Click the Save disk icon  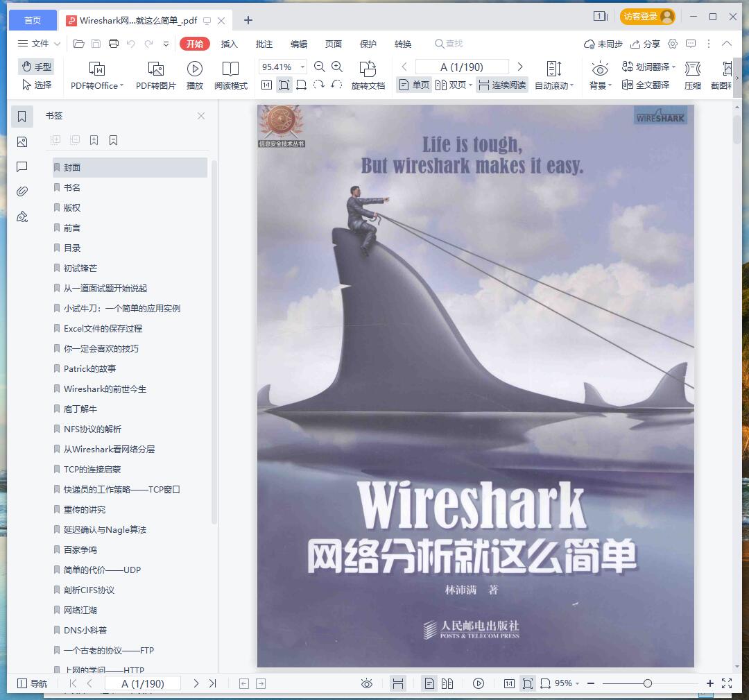[96, 44]
